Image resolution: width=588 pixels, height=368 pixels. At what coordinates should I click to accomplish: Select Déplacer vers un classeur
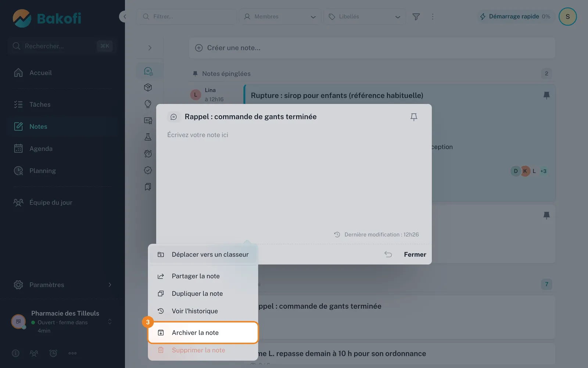click(203, 255)
